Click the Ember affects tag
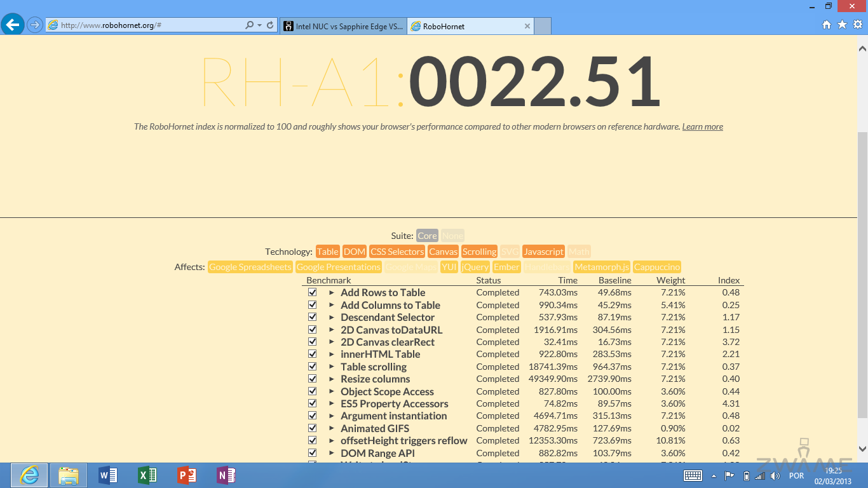This screenshot has height=488, width=868. click(506, 267)
